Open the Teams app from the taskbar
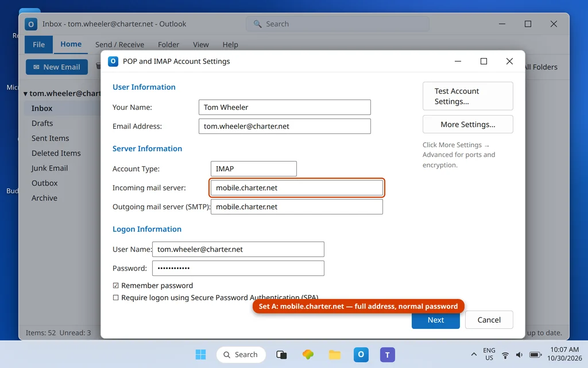 pyautogui.click(x=388, y=354)
